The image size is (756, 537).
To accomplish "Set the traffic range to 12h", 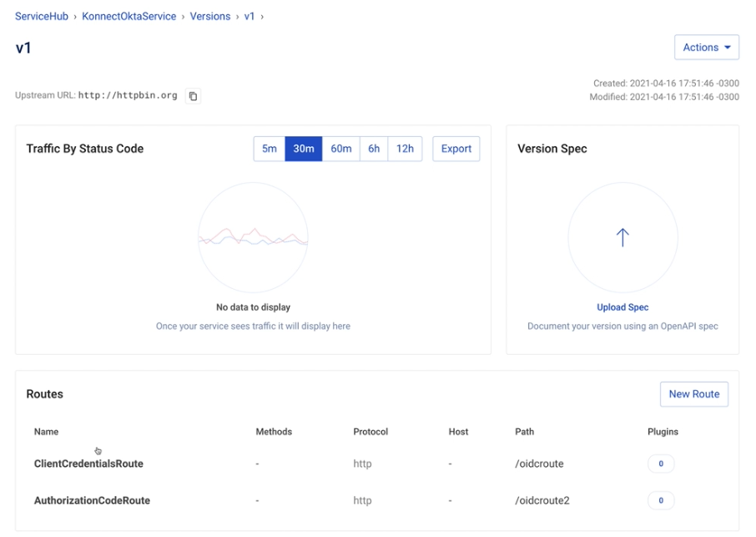I will [x=405, y=149].
